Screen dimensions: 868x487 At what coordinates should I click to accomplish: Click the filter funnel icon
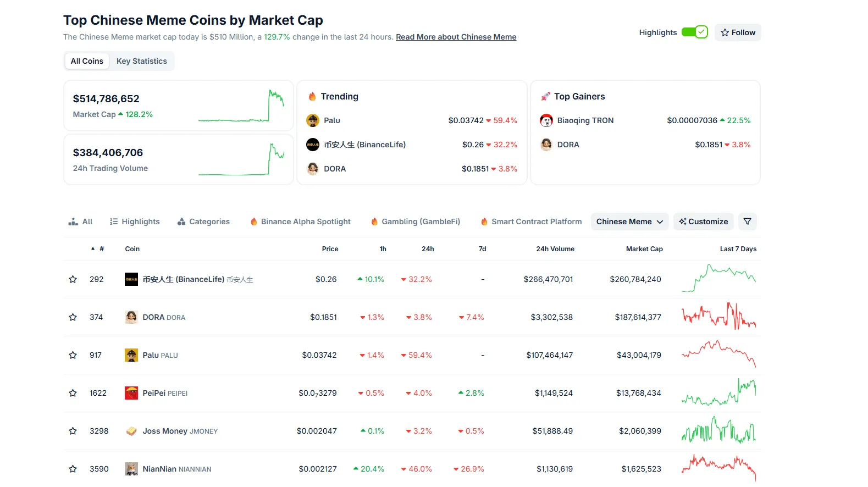[747, 222]
